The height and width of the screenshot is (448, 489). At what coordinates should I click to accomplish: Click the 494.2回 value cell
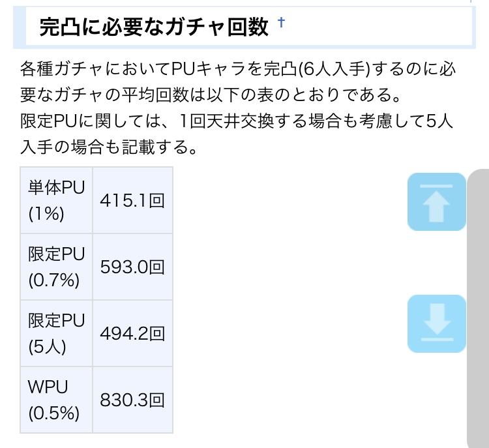[132, 333]
